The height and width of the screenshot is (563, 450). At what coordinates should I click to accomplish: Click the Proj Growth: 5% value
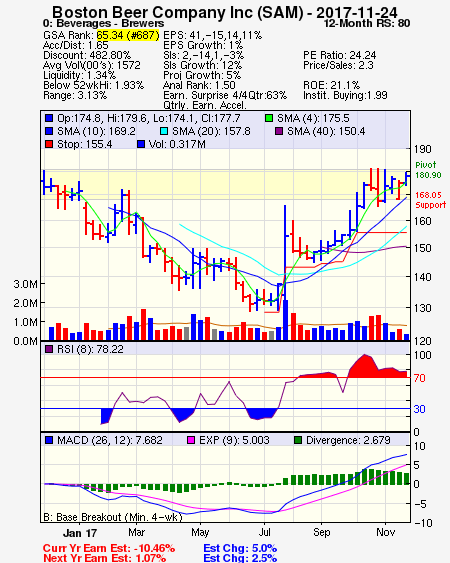point(202,75)
